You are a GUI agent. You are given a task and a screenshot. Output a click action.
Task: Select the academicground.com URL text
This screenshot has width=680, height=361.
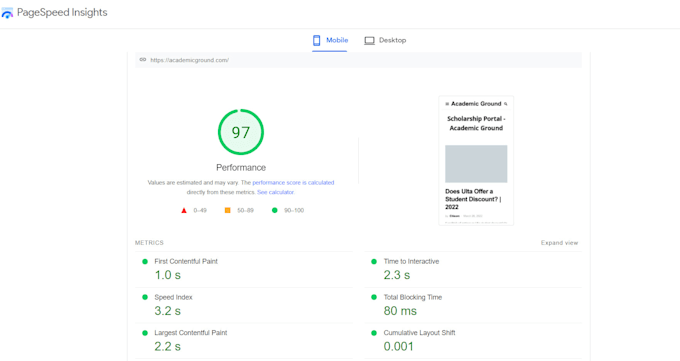[x=190, y=60]
